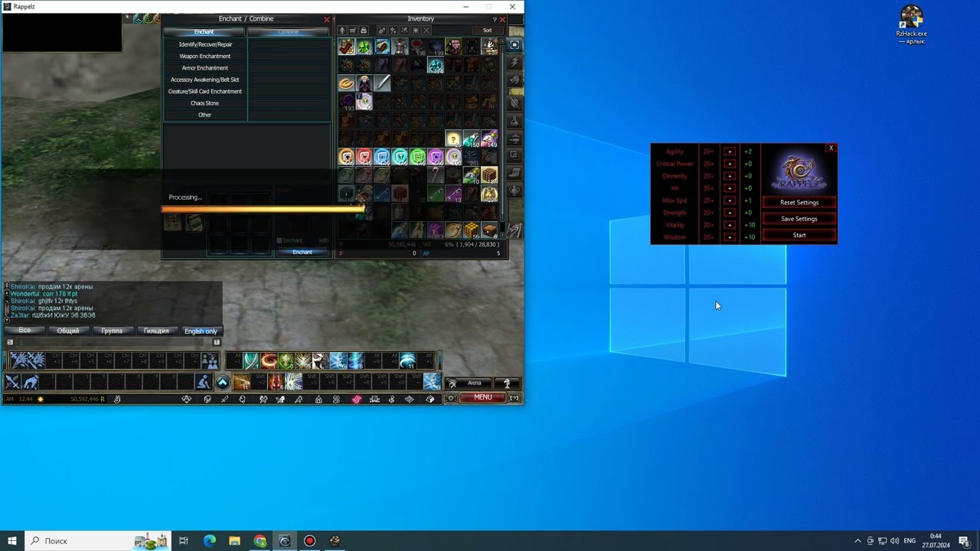Switch ENG keyboard language in tray
980x551 pixels.
[910, 541]
